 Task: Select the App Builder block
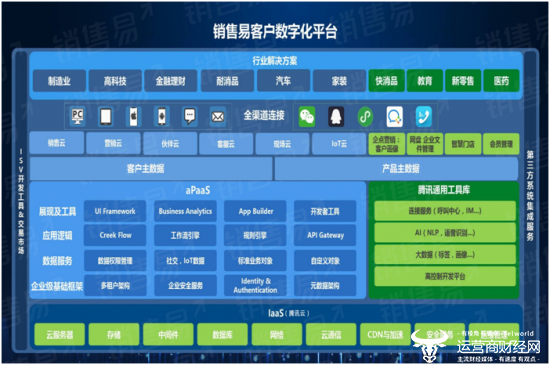(x=255, y=211)
